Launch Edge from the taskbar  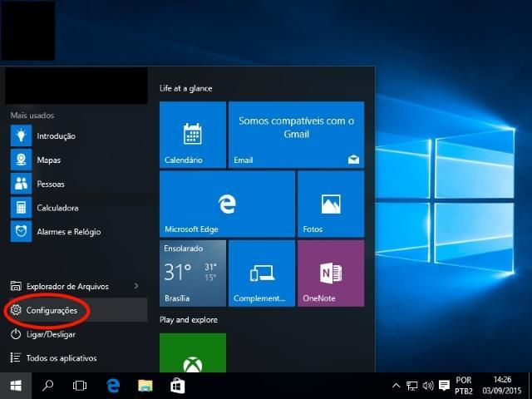113,386
